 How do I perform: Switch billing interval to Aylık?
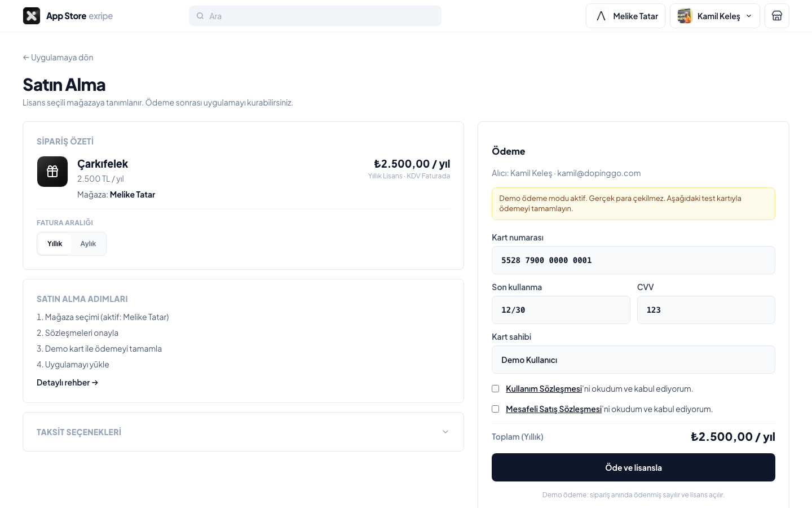[88, 244]
